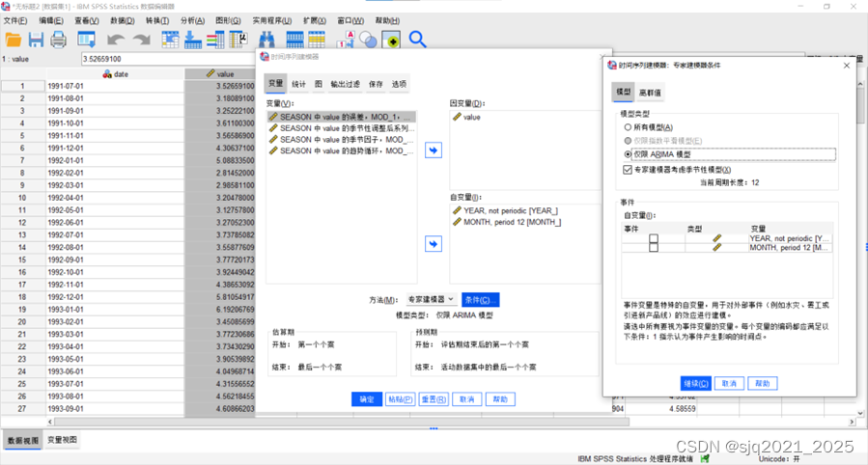Click the yellow grid toolbar icon

[x=317, y=40]
